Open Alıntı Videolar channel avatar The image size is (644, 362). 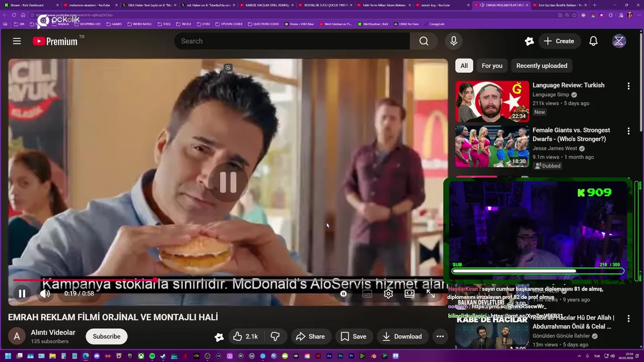pyautogui.click(x=17, y=336)
